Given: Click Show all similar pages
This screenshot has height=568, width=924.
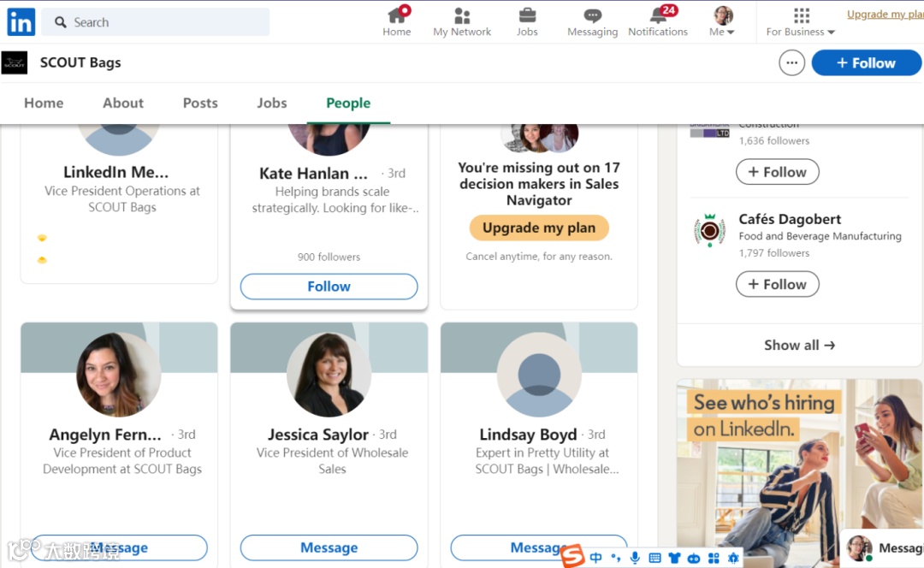Looking at the screenshot, I should (x=800, y=346).
